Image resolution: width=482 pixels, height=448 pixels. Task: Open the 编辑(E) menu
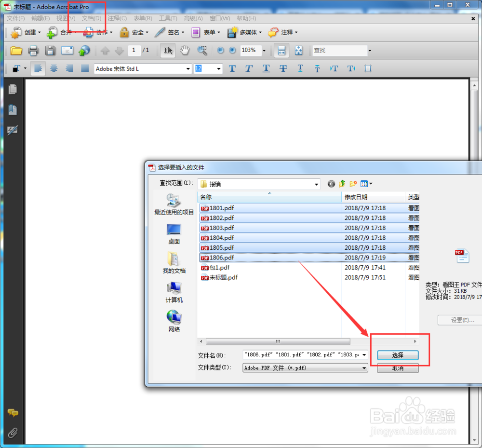[x=40, y=18]
